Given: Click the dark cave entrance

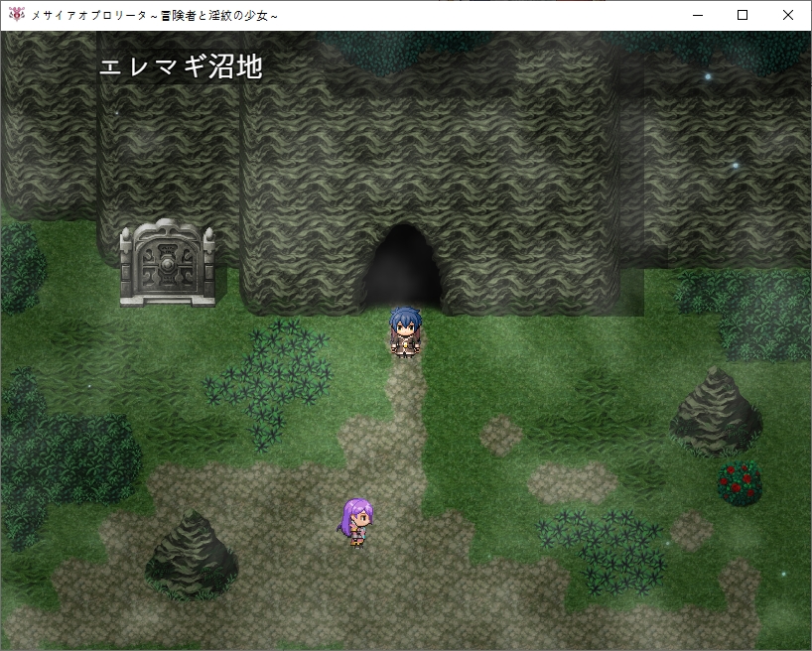Looking at the screenshot, I should click(x=403, y=268).
